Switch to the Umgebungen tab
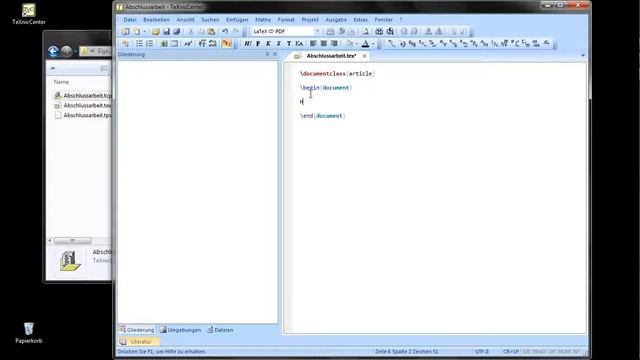Image resolution: width=640 pixels, height=360 pixels. tap(180, 330)
